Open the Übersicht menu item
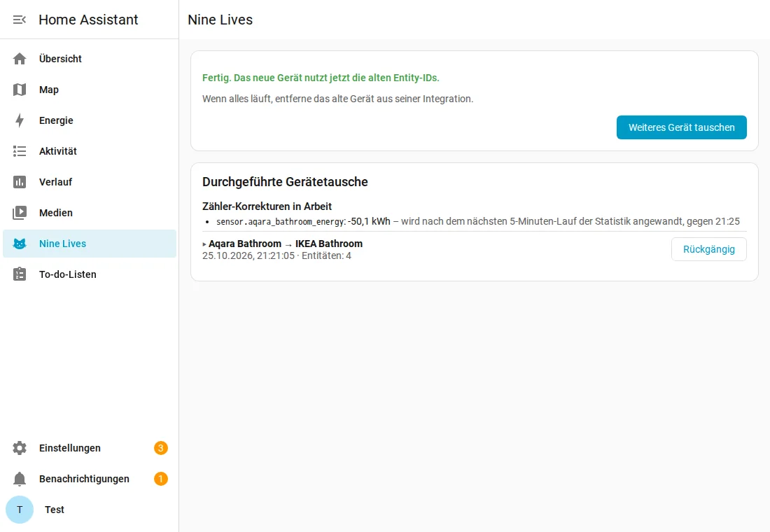This screenshot has width=770, height=532. [90, 59]
